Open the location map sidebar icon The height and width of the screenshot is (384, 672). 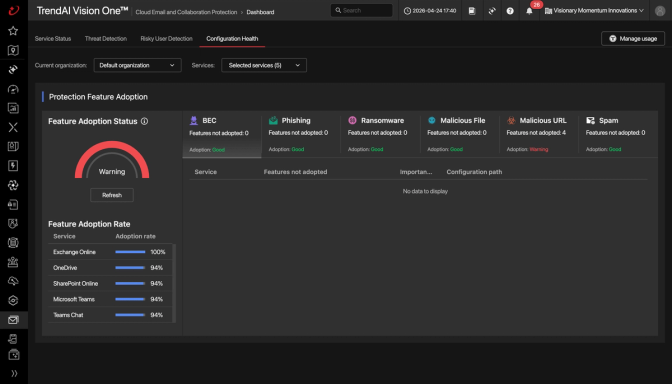pos(13,50)
